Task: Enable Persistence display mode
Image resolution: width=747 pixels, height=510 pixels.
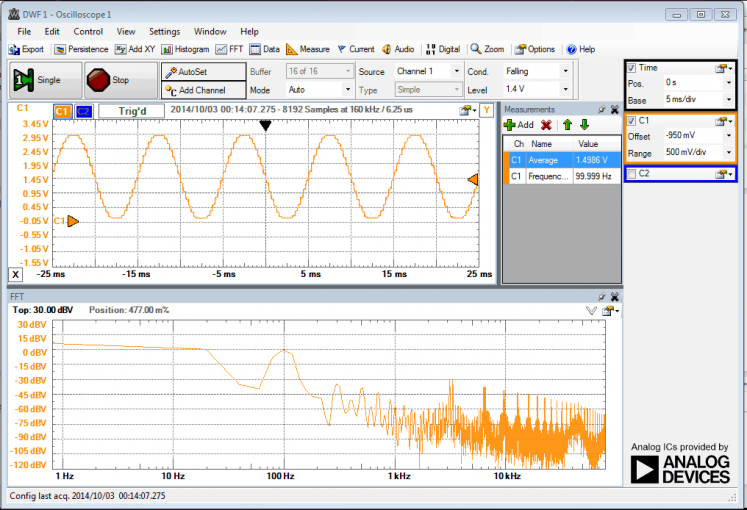Action: click(83, 49)
